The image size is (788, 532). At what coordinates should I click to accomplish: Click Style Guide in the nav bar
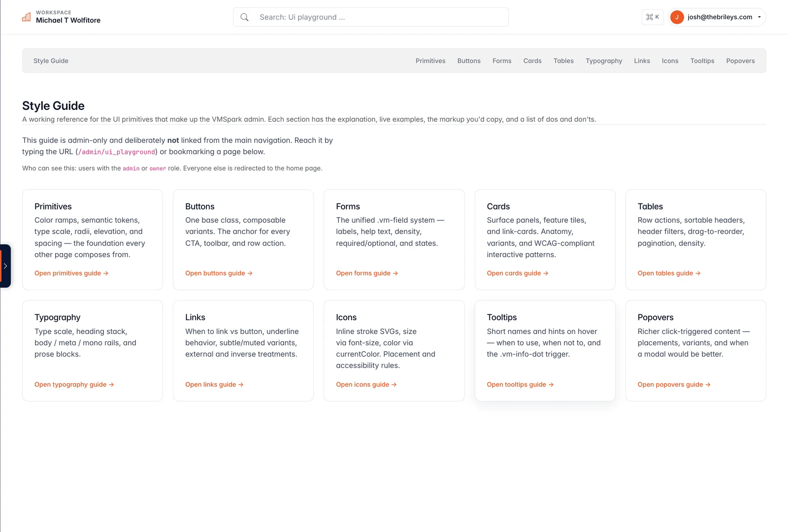[51, 61]
